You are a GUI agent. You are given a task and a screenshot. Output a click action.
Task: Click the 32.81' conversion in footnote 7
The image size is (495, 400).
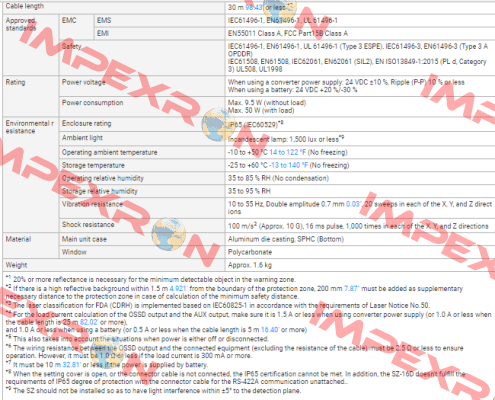72,365
